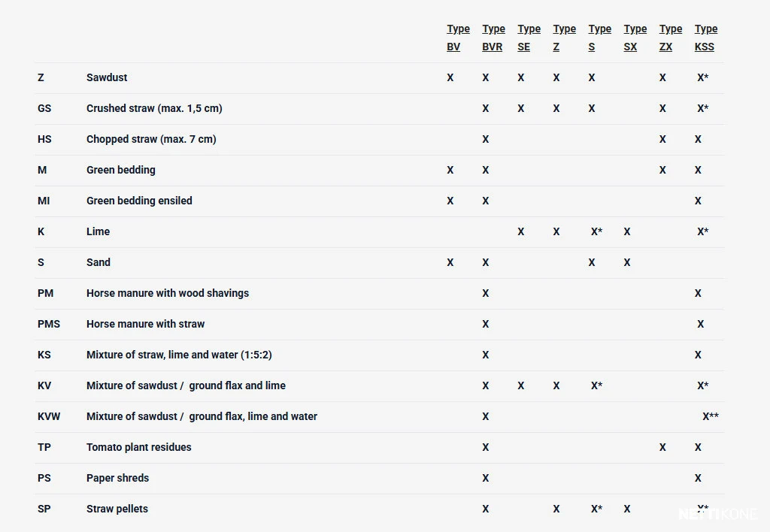The height and width of the screenshot is (532, 770).
Task: Open the Type KSS link
Action: (x=705, y=38)
